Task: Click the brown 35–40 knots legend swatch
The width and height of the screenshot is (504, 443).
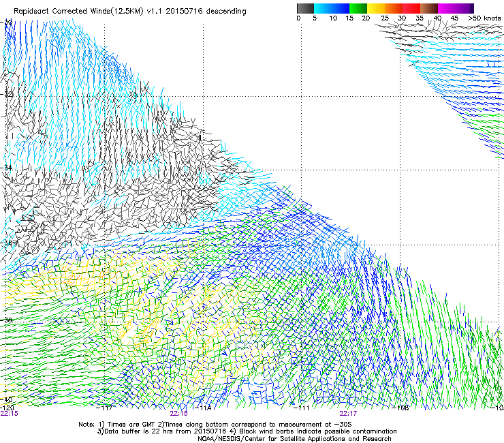Action: point(429,8)
